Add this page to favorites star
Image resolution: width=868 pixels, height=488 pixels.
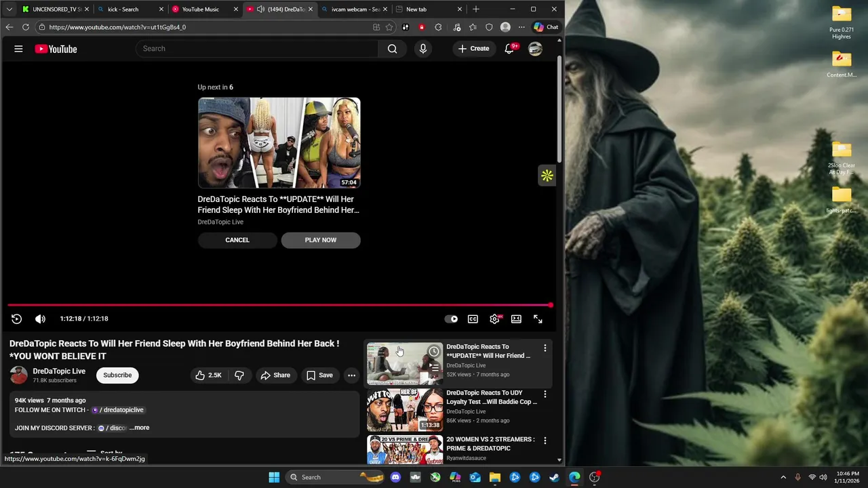point(389,27)
